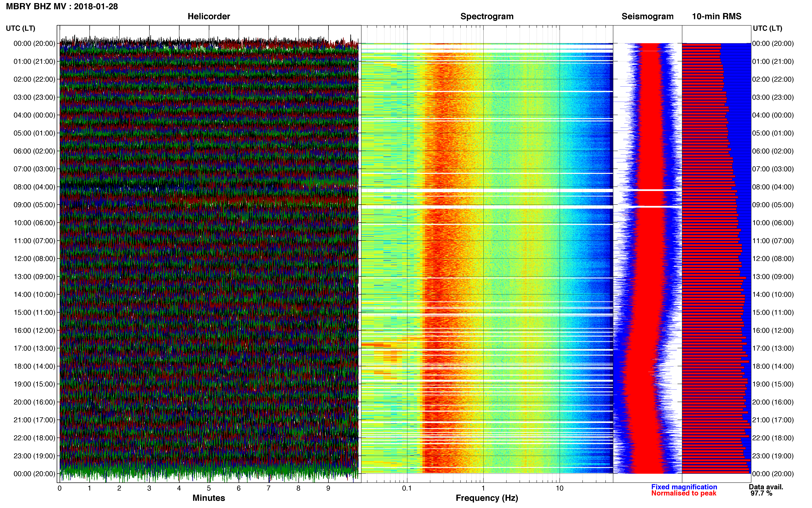The width and height of the screenshot is (812, 508).
Task: Click the right 01:00 (21:00) time label
Action: (x=773, y=62)
